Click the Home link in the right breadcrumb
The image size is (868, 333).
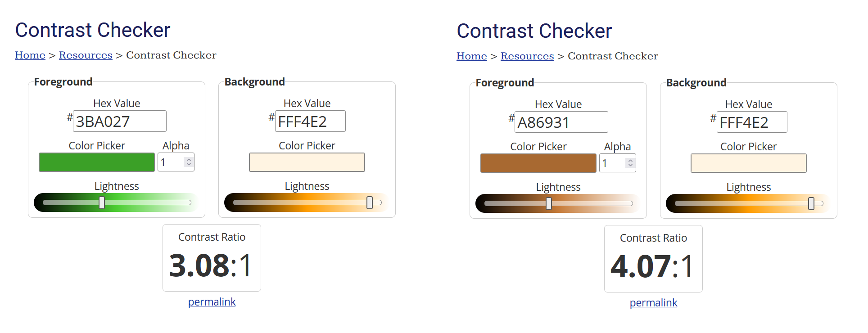472,56
